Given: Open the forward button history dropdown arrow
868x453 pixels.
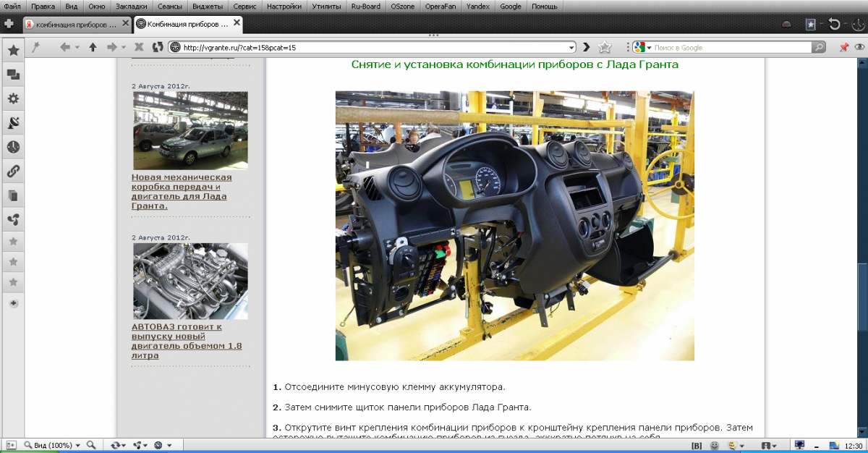Looking at the screenshot, I should [x=122, y=48].
